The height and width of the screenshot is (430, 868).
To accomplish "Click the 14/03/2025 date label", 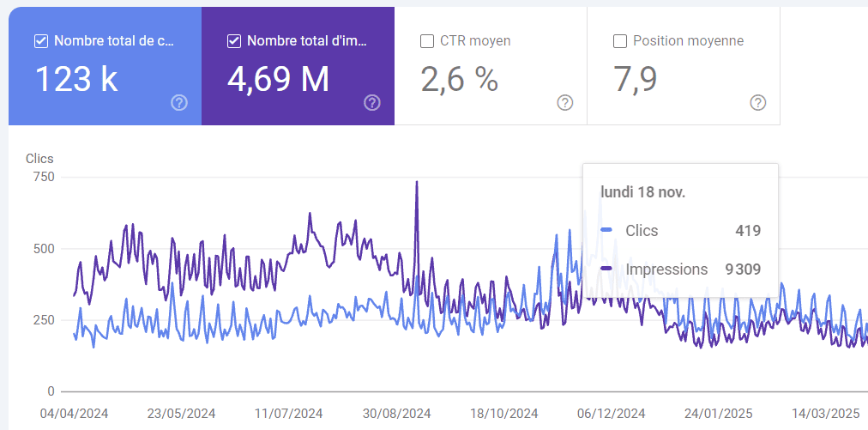I will click(826, 413).
